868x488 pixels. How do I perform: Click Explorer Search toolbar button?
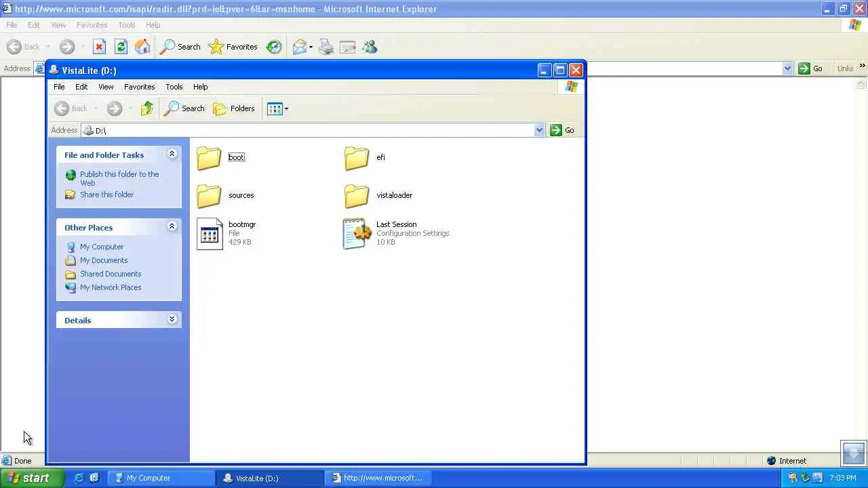coord(184,108)
